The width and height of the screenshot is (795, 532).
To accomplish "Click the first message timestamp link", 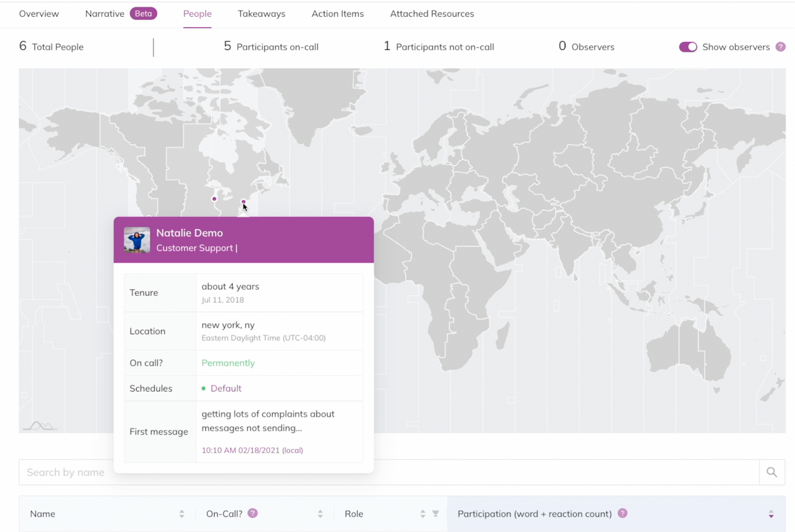I will (x=252, y=450).
